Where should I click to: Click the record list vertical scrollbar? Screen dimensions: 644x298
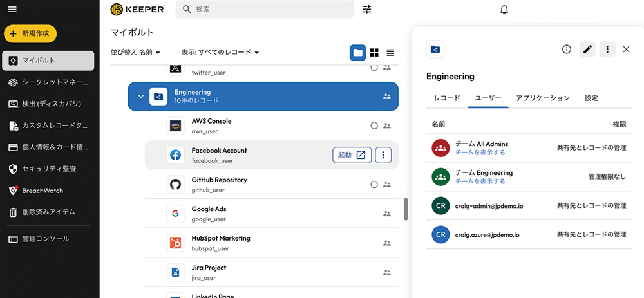pyautogui.click(x=406, y=209)
